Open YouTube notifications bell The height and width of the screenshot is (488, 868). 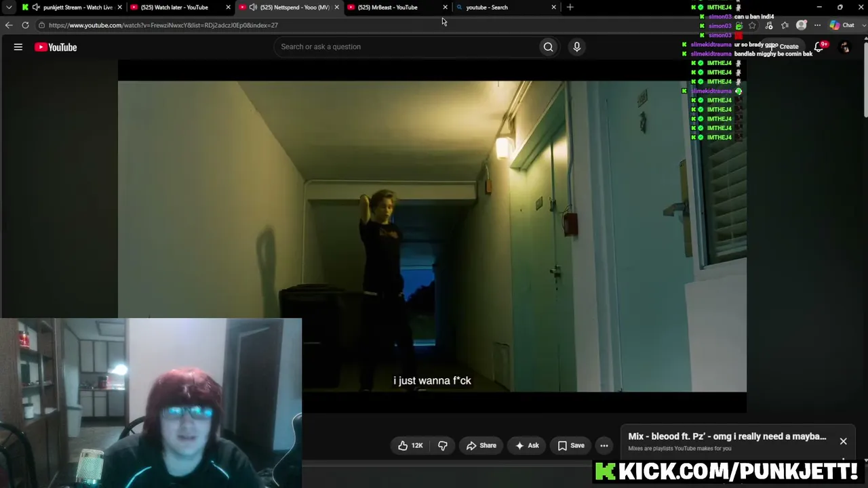coord(819,47)
